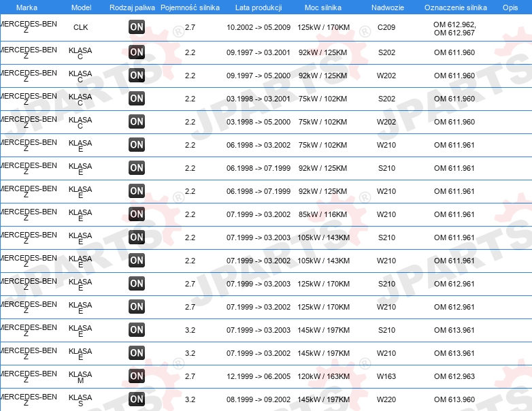Select the C209 body cell
Image resolution: width=532 pixels, height=411 pixels.
(386, 27)
